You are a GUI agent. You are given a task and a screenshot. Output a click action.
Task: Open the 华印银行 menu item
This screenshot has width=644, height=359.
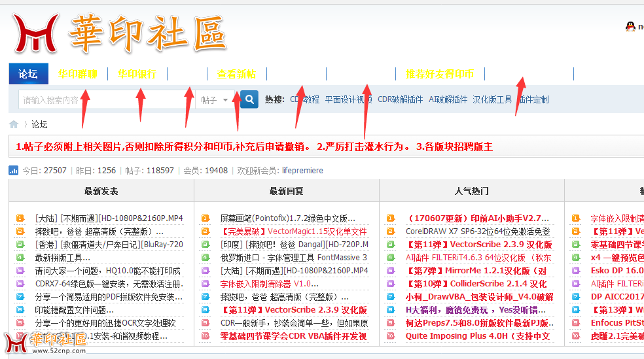[137, 75]
